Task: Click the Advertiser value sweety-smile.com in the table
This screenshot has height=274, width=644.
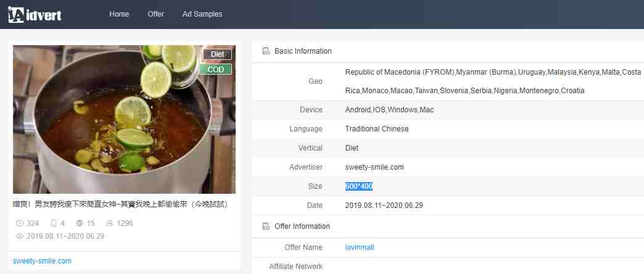Action: 374,167
